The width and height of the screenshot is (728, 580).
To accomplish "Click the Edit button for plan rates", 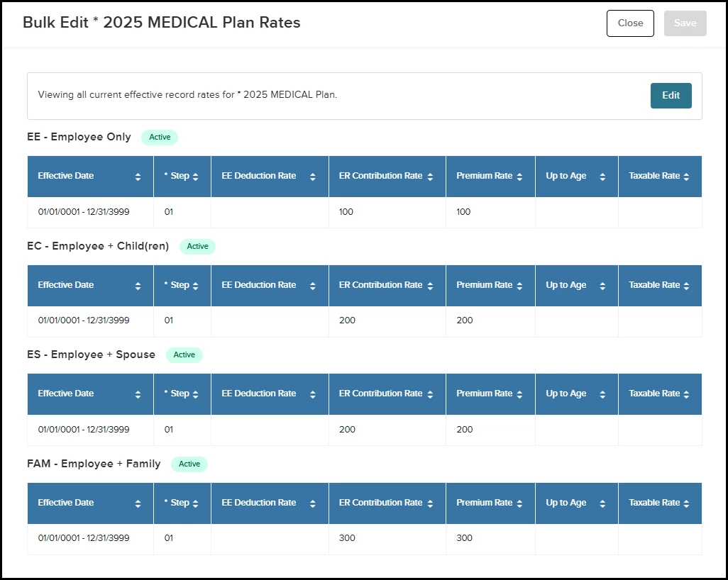I will [671, 96].
